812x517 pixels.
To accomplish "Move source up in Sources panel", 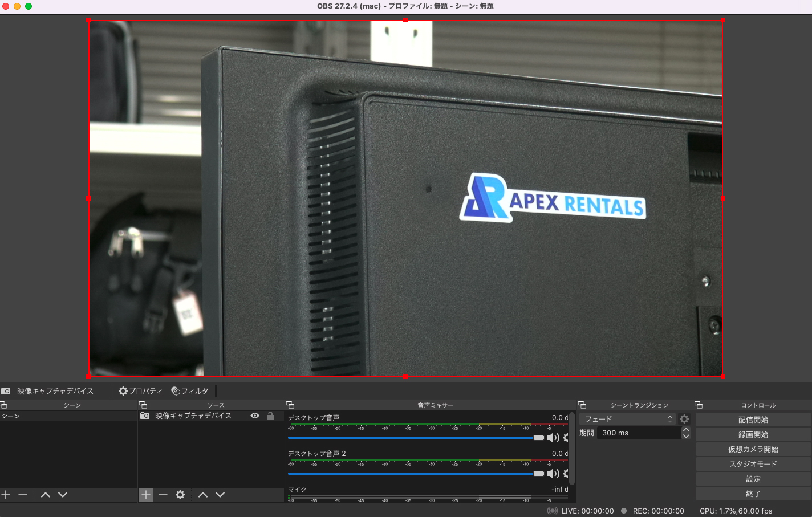I will (203, 495).
